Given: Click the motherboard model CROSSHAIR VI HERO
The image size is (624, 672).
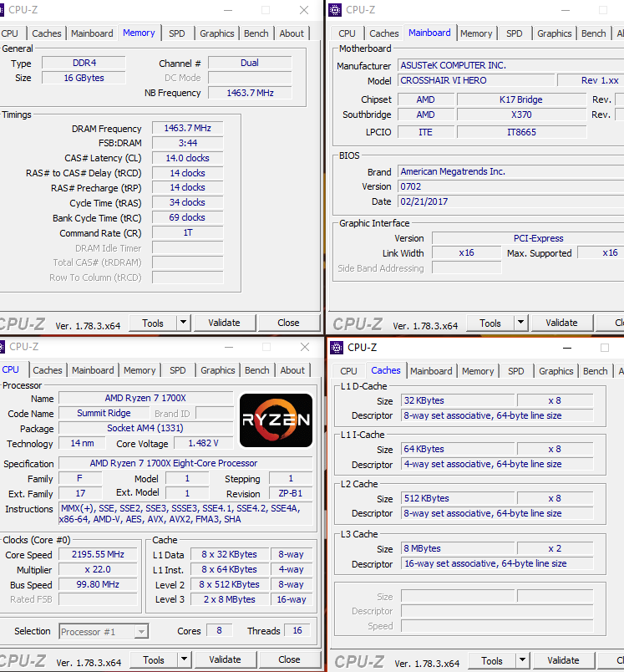Looking at the screenshot, I should (476, 80).
